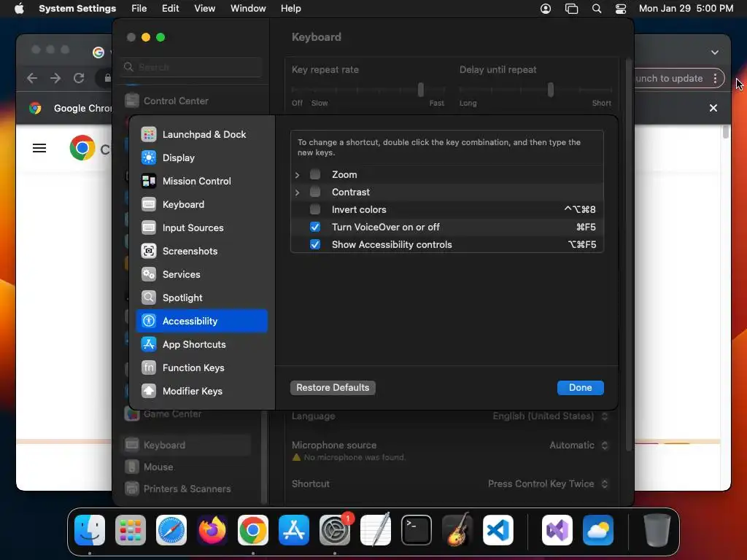Click Chrome's back navigation arrow
Image resolution: width=747 pixels, height=560 pixels.
pos(32,78)
